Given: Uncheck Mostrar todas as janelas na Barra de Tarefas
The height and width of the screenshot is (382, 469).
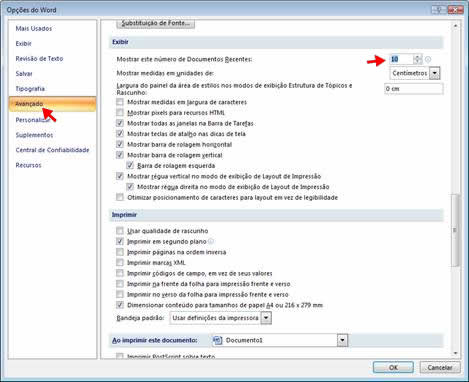Looking at the screenshot, I should point(120,123).
